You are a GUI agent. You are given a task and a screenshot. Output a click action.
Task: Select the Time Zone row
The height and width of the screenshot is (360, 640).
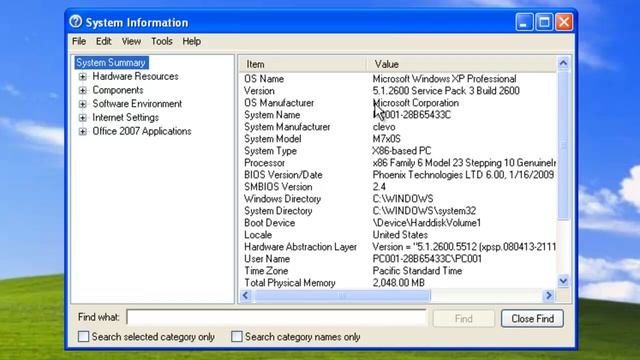pyautogui.click(x=397, y=271)
